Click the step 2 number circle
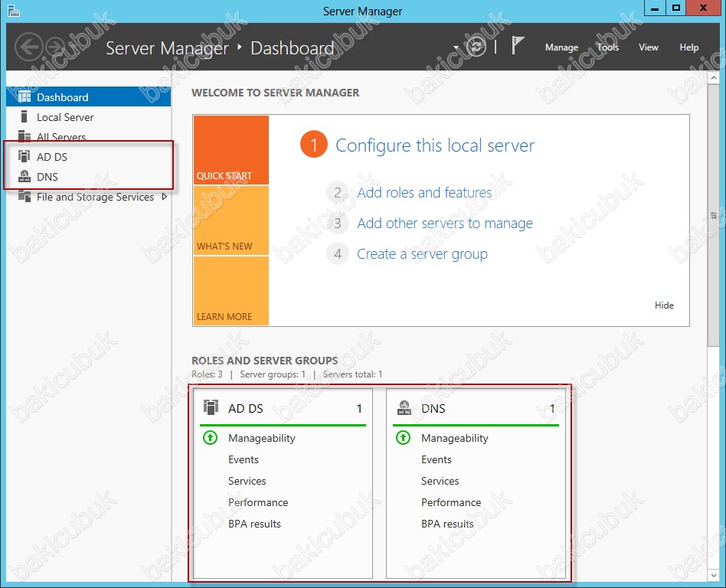 pos(338,192)
